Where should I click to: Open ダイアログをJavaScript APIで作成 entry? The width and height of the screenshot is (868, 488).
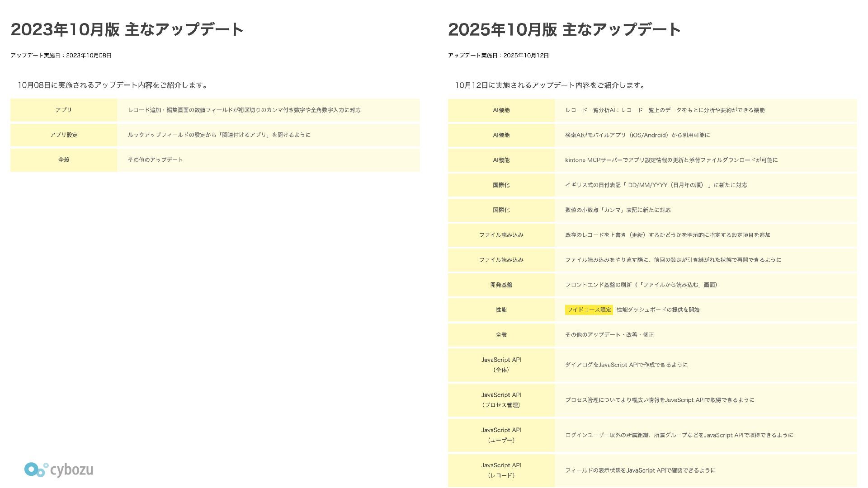626,365
